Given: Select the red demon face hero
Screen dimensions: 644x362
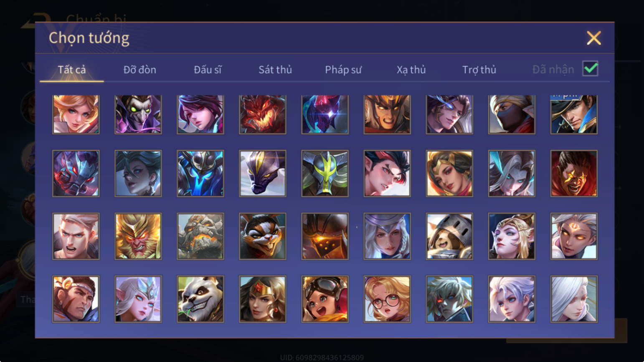Looking at the screenshot, I should [x=263, y=114].
